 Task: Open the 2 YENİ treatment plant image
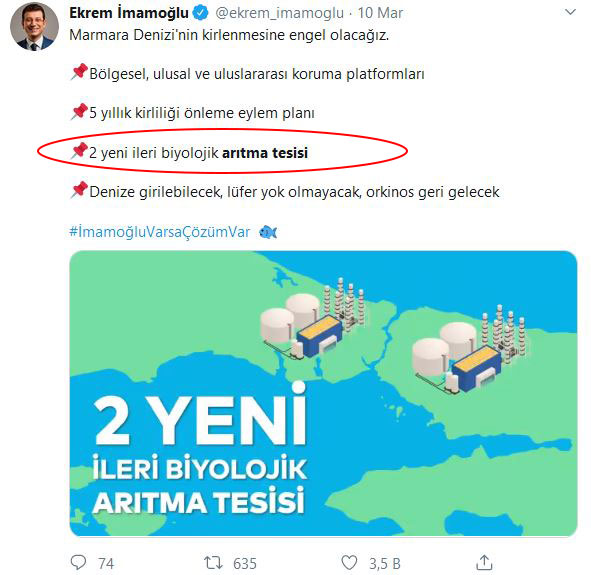[x=323, y=393]
